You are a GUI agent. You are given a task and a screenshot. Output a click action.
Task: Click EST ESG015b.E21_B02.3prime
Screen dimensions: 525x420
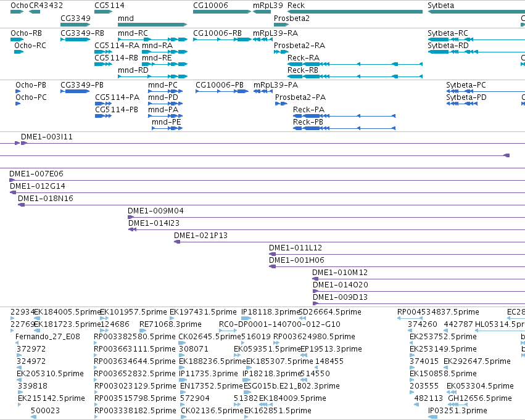tap(247, 393)
